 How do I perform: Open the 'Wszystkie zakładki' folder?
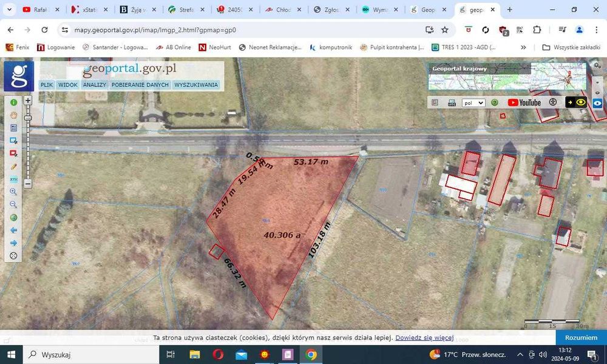tap(571, 47)
